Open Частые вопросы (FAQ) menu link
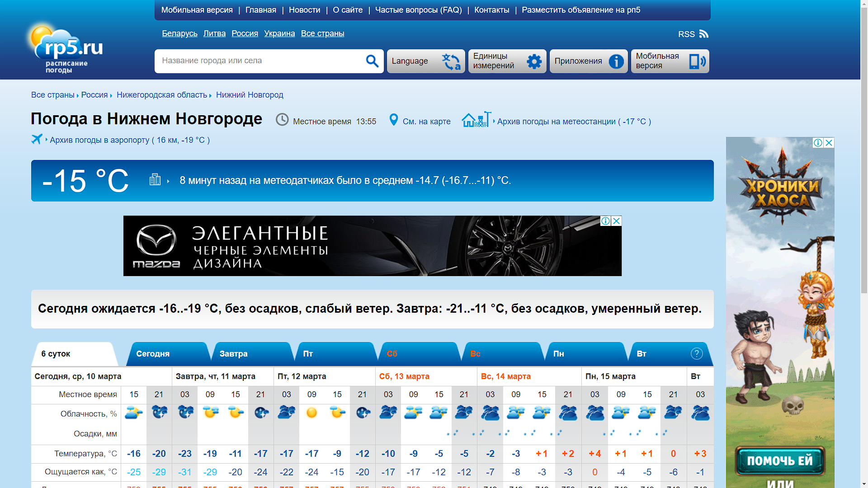Image resolution: width=868 pixels, height=488 pixels. [418, 10]
